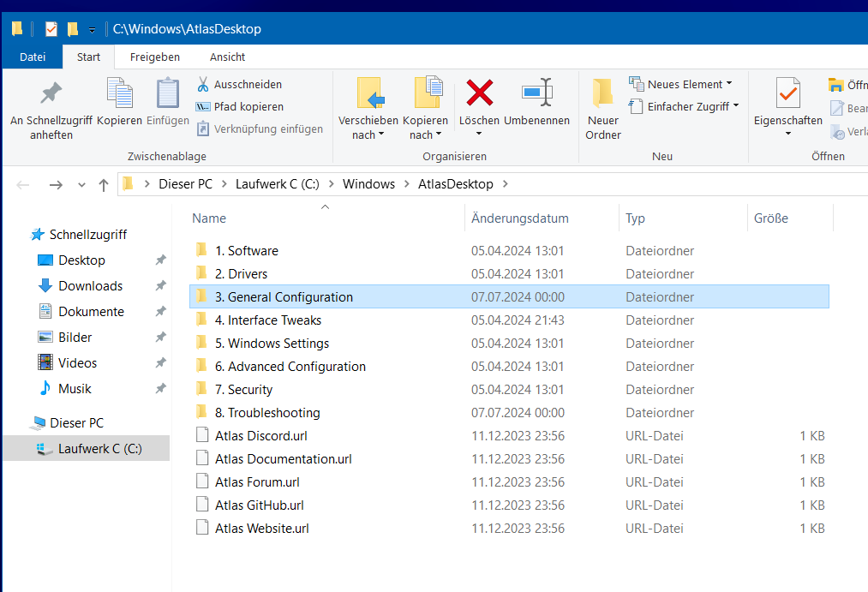Select Downloads in Schnellzugriff sidebar
The height and width of the screenshot is (592, 868).
pyautogui.click(x=90, y=286)
